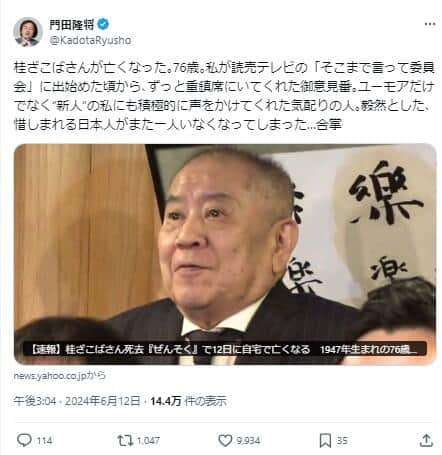Screen dimensions: 442x455
Task: Click the 9,934 likes count
Action: pyautogui.click(x=248, y=441)
